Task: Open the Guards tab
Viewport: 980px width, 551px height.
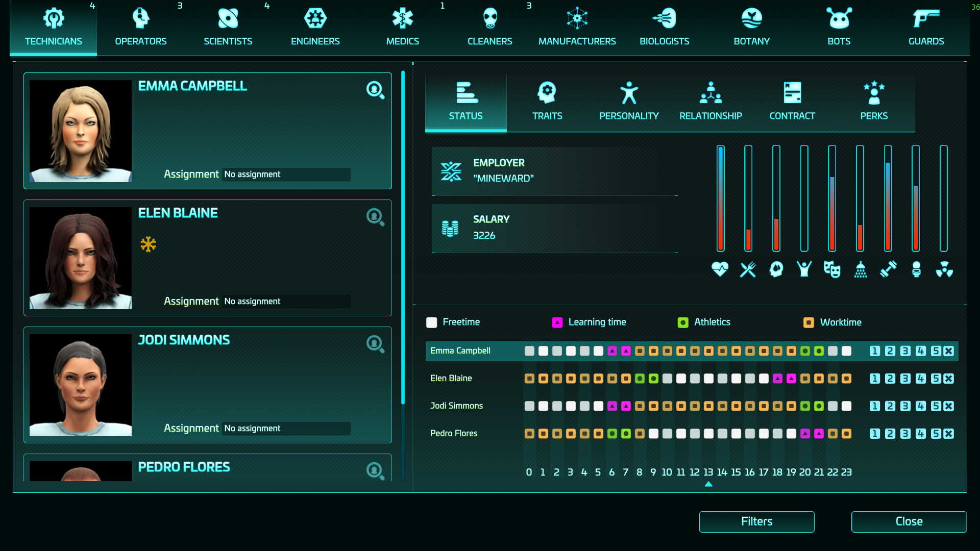Action: pos(926,28)
